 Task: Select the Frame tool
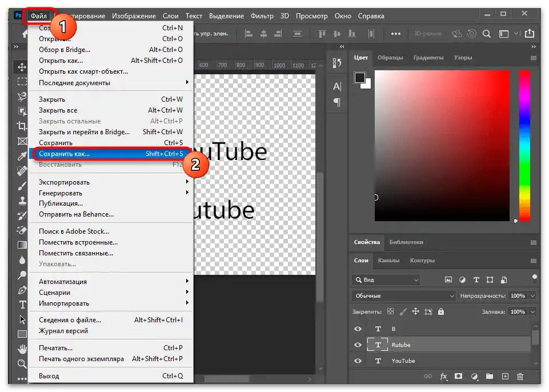coord(22,141)
